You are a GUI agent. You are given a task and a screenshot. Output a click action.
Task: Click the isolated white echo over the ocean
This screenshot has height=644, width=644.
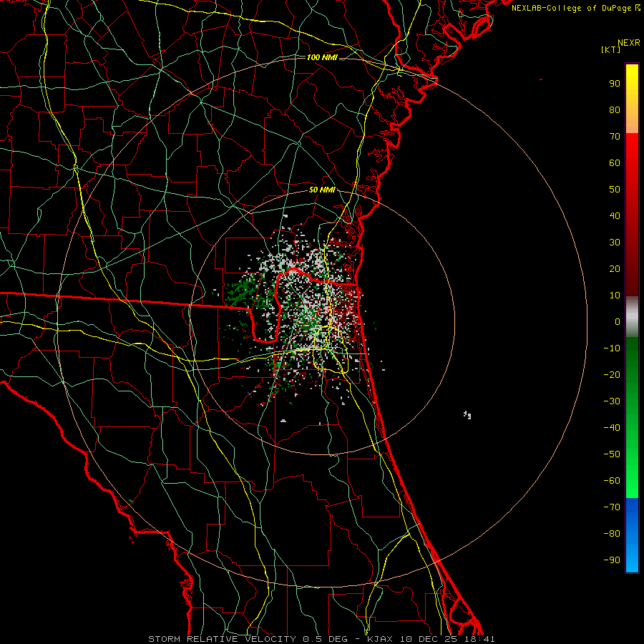(x=467, y=415)
